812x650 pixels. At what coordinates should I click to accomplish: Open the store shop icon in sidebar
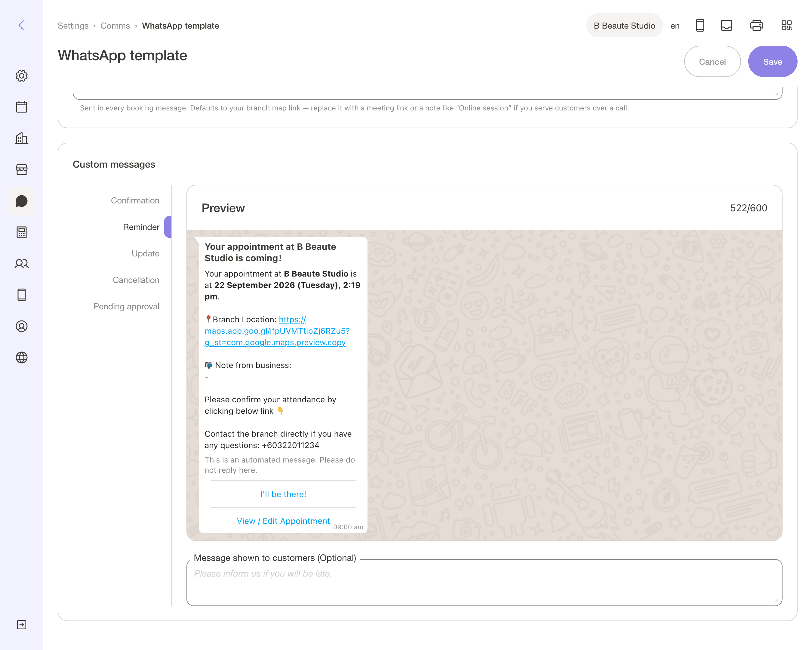click(21, 169)
